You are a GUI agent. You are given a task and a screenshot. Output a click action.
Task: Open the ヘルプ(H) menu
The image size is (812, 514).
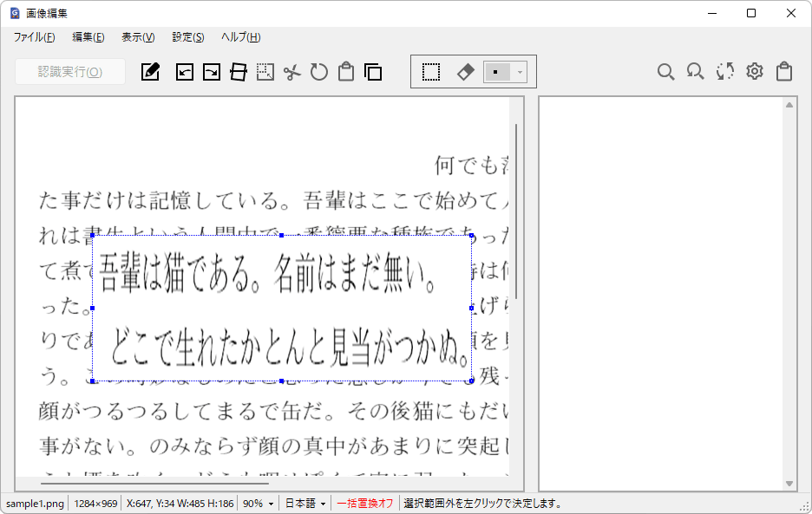pyautogui.click(x=241, y=36)
